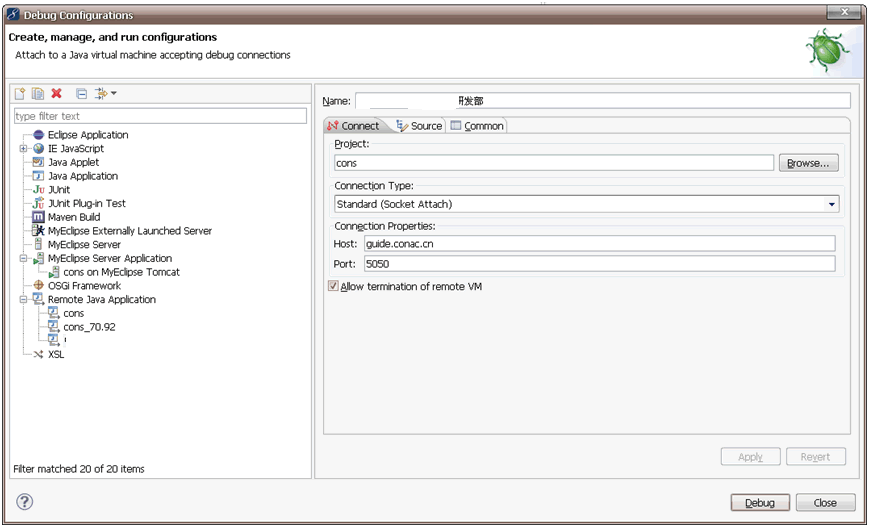Select MyEclipse Externally Launched Server entry

tap(130, 231)
